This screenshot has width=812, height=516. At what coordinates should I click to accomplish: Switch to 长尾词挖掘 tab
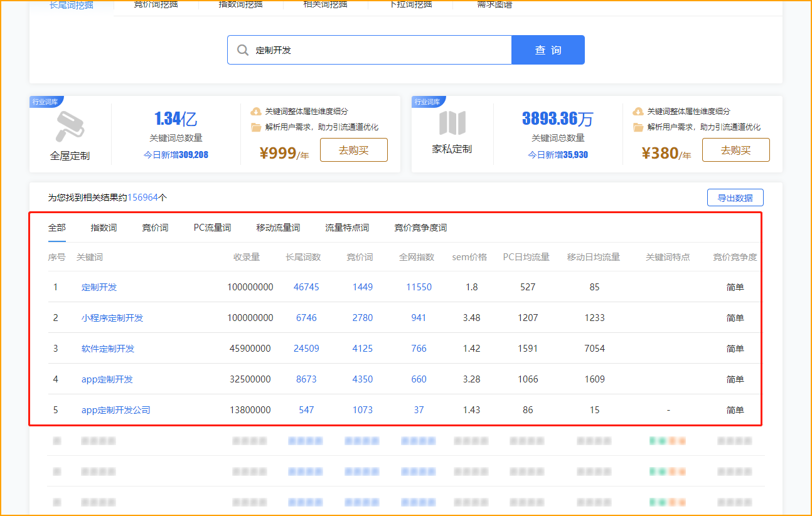pos(72,4)
